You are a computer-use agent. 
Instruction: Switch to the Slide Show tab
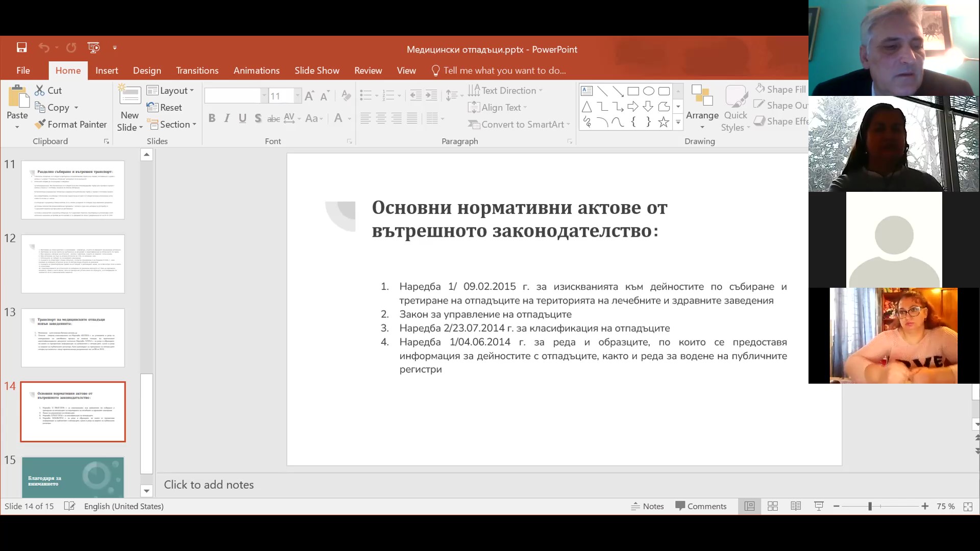coord(316,70)
